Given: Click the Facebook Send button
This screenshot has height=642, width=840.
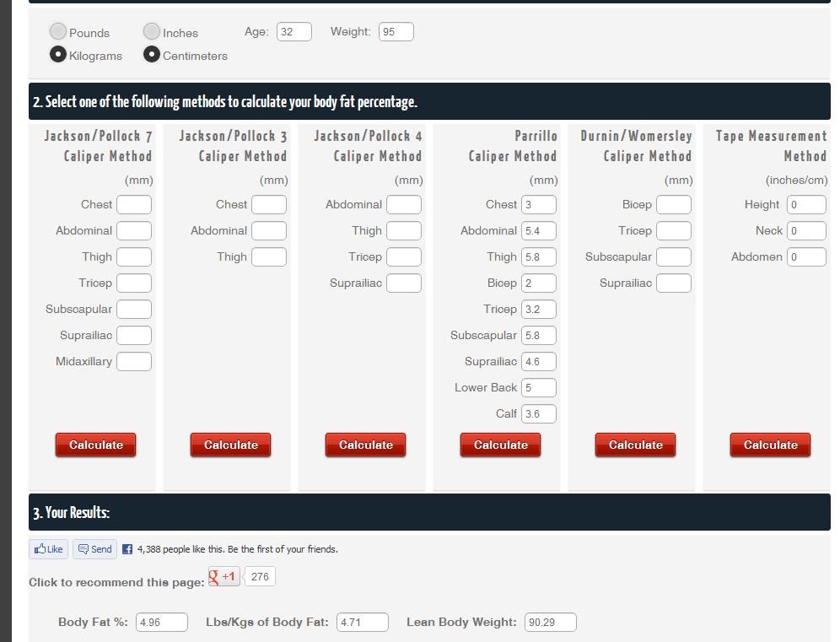Looking at the screenshot, I should coord(94,549).
